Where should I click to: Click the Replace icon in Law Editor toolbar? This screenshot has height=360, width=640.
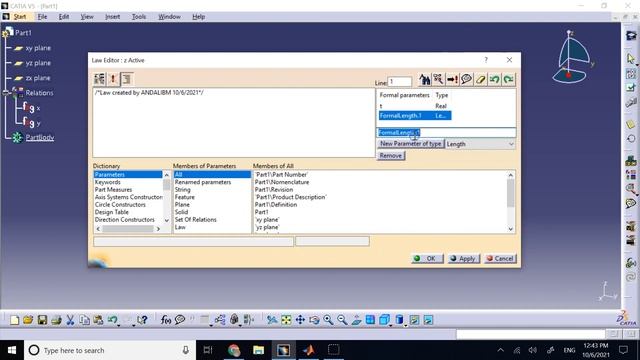(x=438, y=79)
